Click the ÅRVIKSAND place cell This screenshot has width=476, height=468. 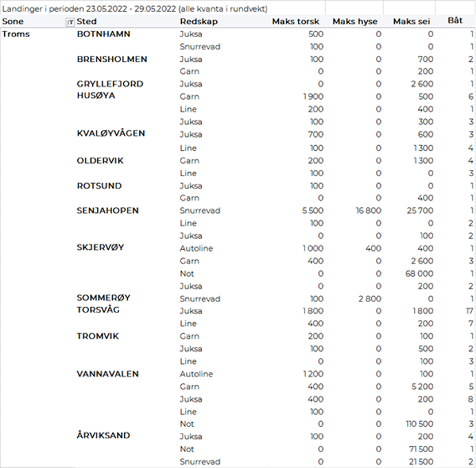pos(103,436)
